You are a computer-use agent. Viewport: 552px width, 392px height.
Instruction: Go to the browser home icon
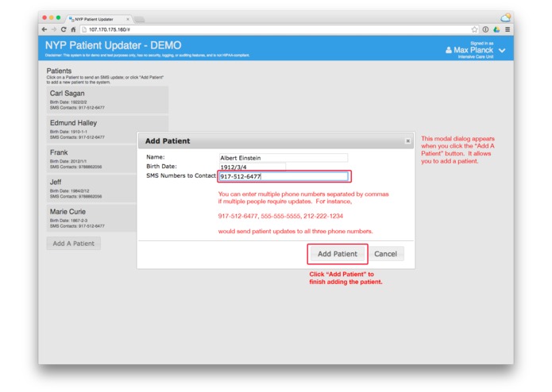click(x=73, y=29)
